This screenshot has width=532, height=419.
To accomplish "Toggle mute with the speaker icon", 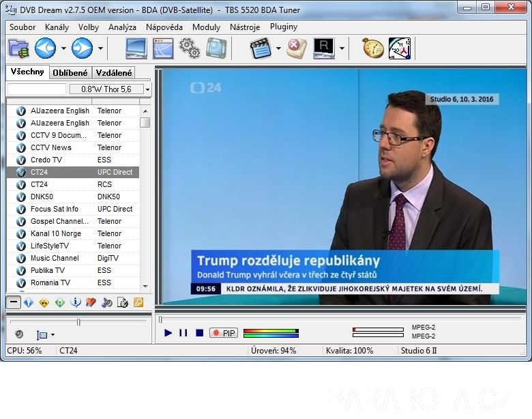I will [x=19, y=334].
